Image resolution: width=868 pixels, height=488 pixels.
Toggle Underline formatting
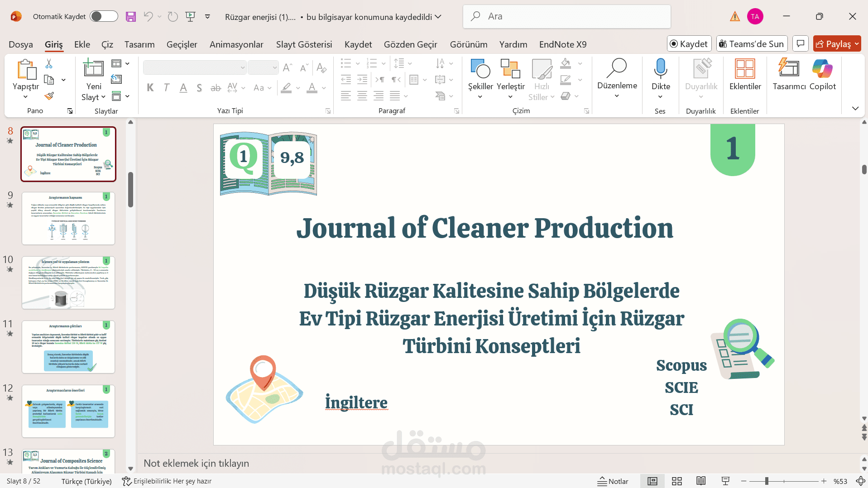(183, 87)
